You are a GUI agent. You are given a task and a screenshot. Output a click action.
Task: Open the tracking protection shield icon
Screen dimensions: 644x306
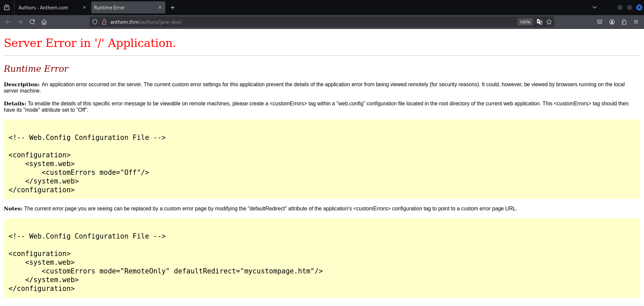click(x=95, y=22)
